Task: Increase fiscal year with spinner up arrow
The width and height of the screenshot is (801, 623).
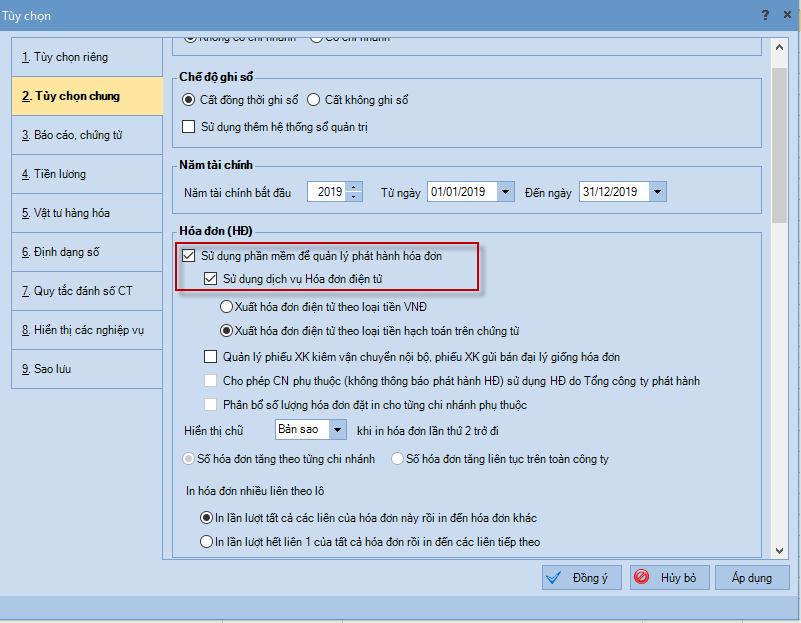Action: [x=353, y=187]
